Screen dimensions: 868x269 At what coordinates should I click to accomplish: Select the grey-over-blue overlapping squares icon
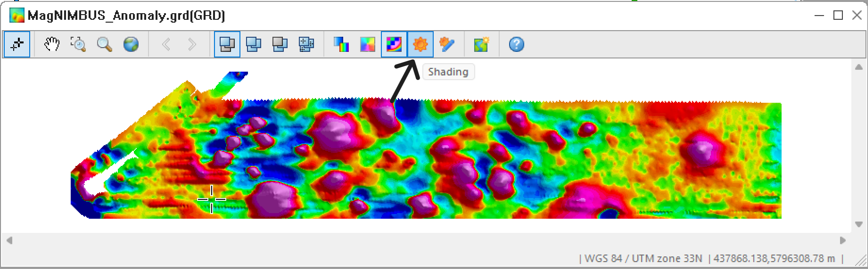(280, 44)
